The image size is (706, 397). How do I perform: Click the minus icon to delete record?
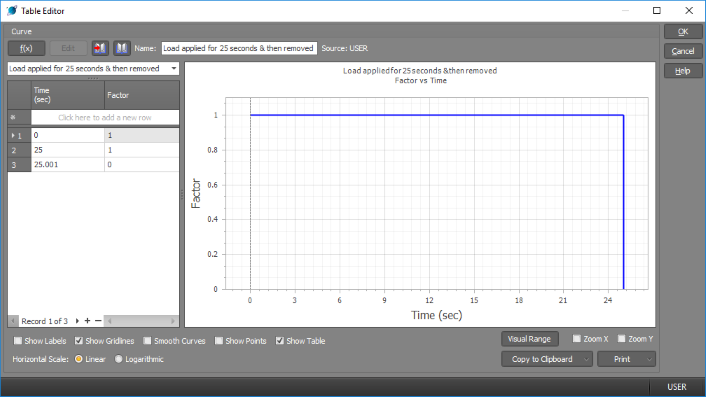click(98, 321)
